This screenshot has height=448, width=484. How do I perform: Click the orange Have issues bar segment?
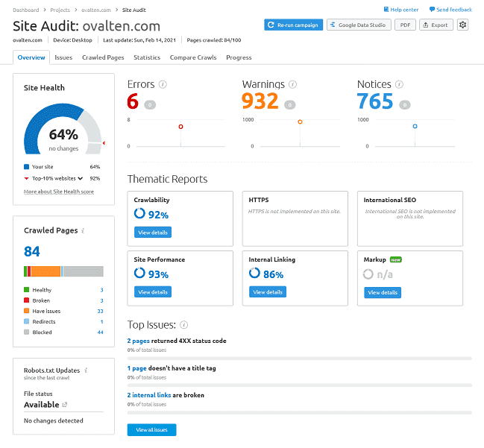45,271
